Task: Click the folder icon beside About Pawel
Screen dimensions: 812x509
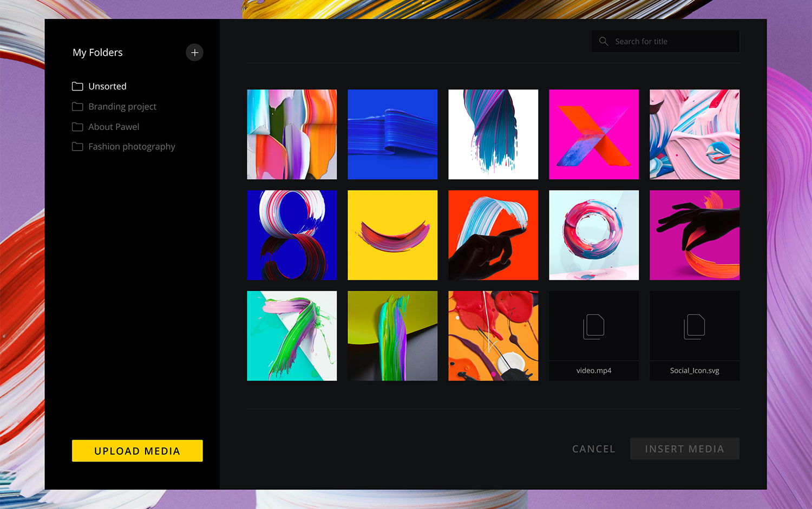Action: [77, 126]
